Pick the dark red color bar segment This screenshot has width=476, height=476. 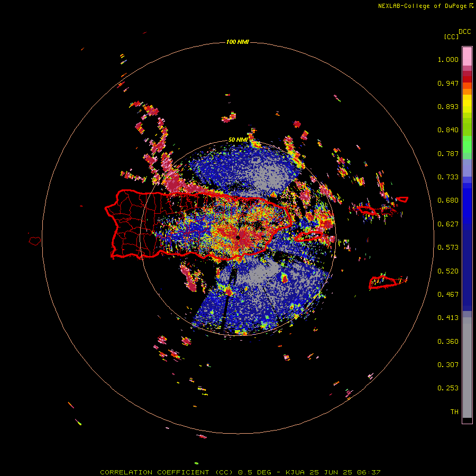(467, 79)
